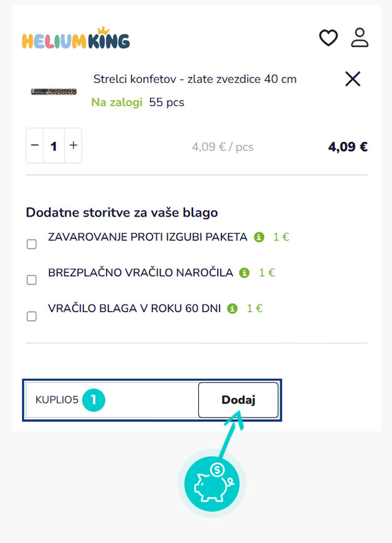Click the piggy bank savings icon
392x543 pixels.
tap(211, 483)
